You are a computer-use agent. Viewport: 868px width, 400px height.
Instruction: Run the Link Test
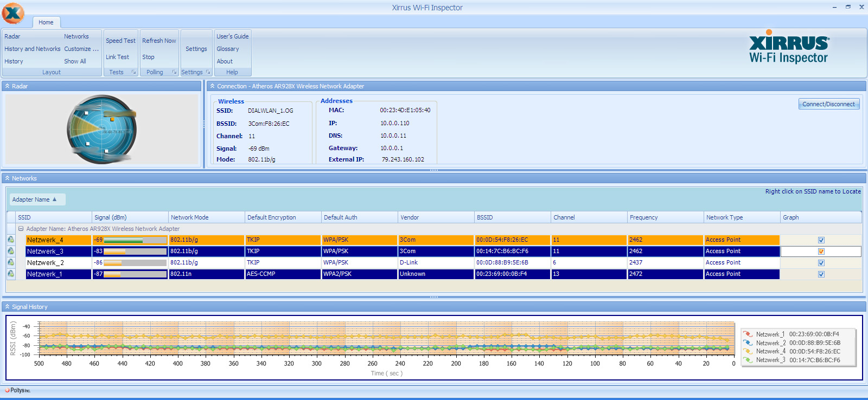(117, 57)
